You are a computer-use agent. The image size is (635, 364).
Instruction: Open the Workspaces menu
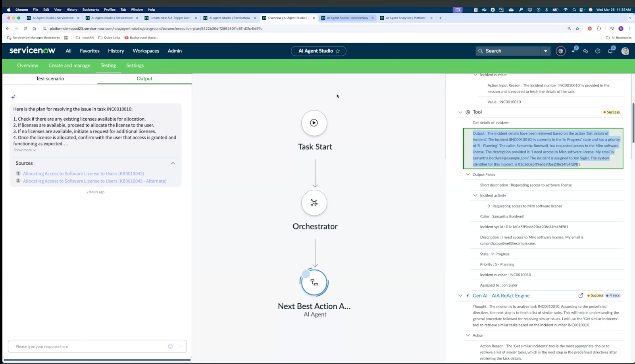(x=146, y=51)
